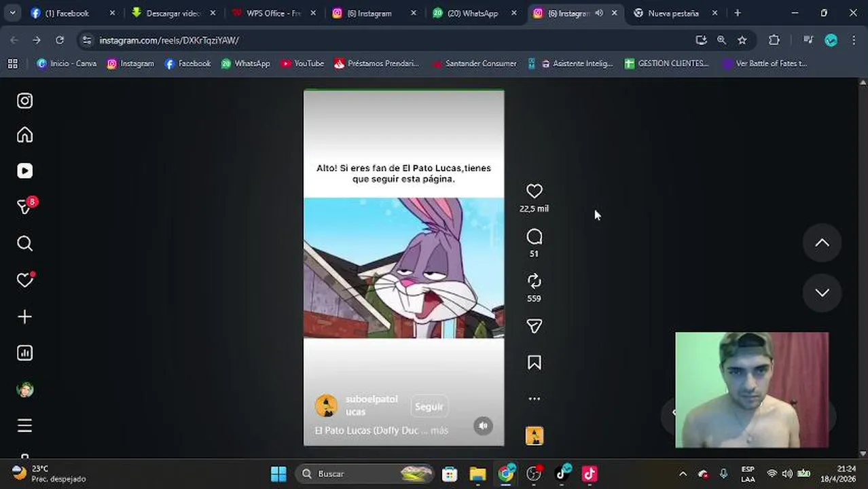
Task: Click the address bar URL
Action: point(169,41)
